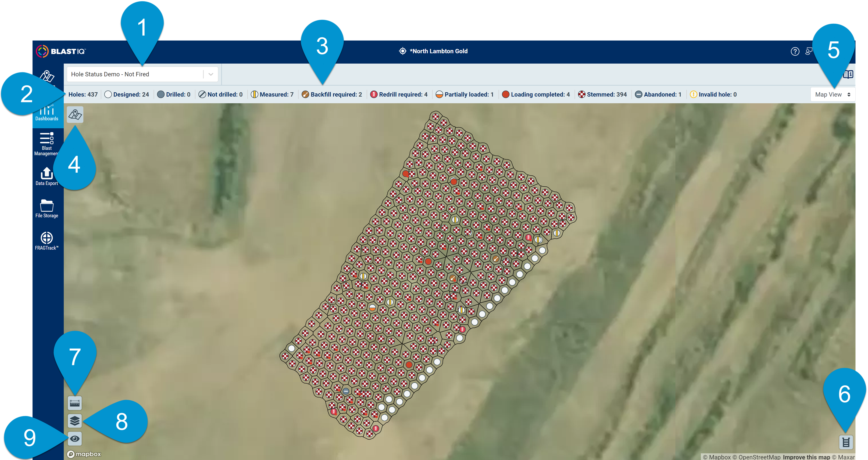The width and height of the screenshot is (868, 460).
Task: Select the *North Lambton Gold site selector
Action: 433,51
